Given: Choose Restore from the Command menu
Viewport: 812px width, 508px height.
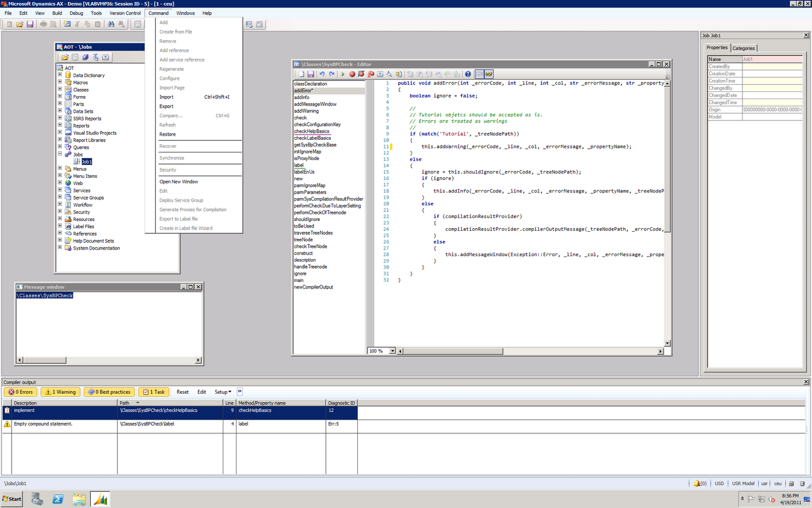Looking at the screenshot, I should tap(194, 134).
